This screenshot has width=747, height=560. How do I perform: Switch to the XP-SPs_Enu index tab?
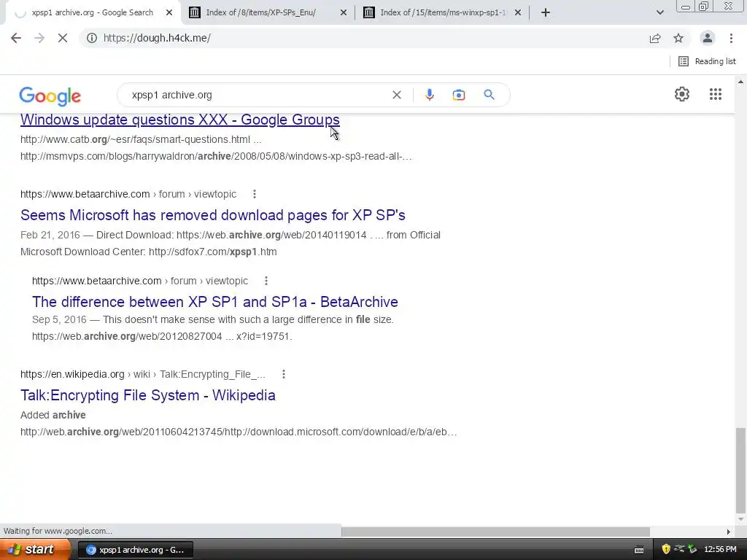(260, 12)
